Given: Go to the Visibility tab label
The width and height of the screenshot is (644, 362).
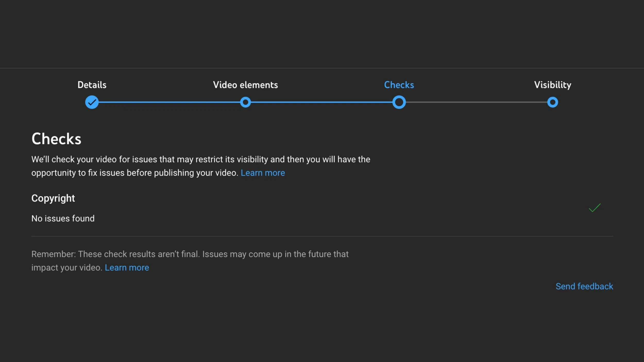Looking at the screenshot, I should click(x=553, y=85).
